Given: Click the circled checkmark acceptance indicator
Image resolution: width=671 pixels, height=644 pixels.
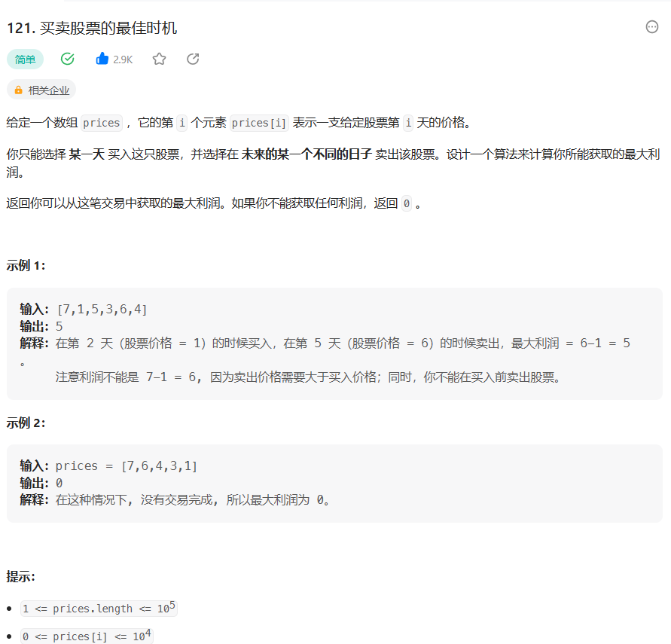Looking at the screenshot, I should pos(67,58).
